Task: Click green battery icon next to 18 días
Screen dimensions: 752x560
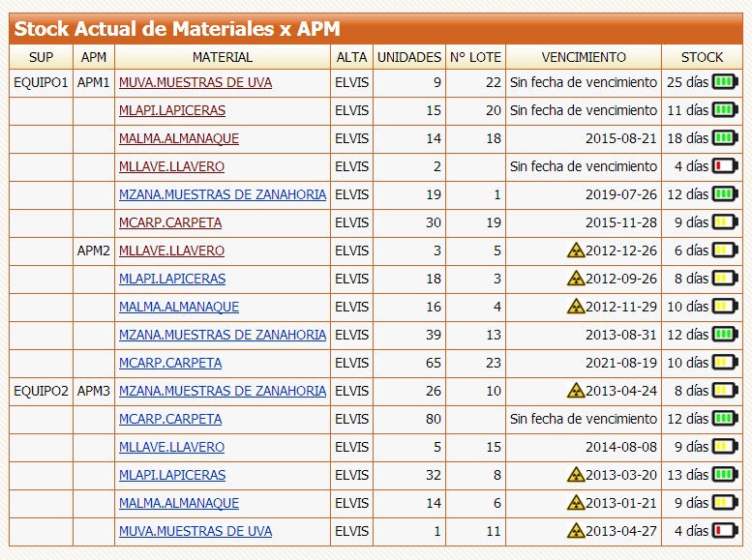Action: coord(725,138)
